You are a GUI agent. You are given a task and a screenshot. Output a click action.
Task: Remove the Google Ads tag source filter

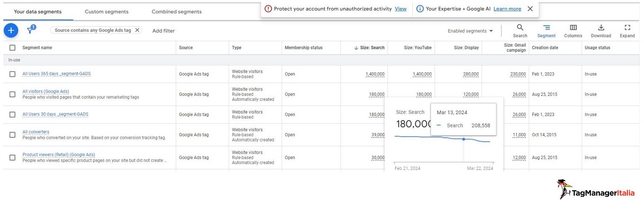(137, 31)
